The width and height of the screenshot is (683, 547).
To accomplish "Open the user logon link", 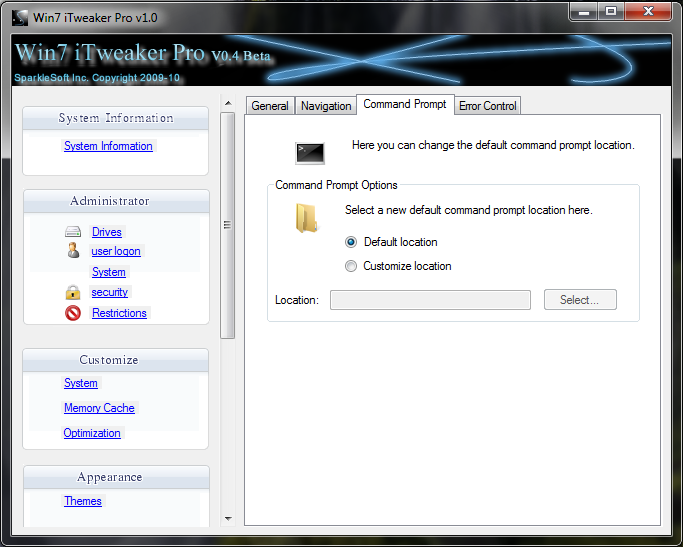I will 116,251.
